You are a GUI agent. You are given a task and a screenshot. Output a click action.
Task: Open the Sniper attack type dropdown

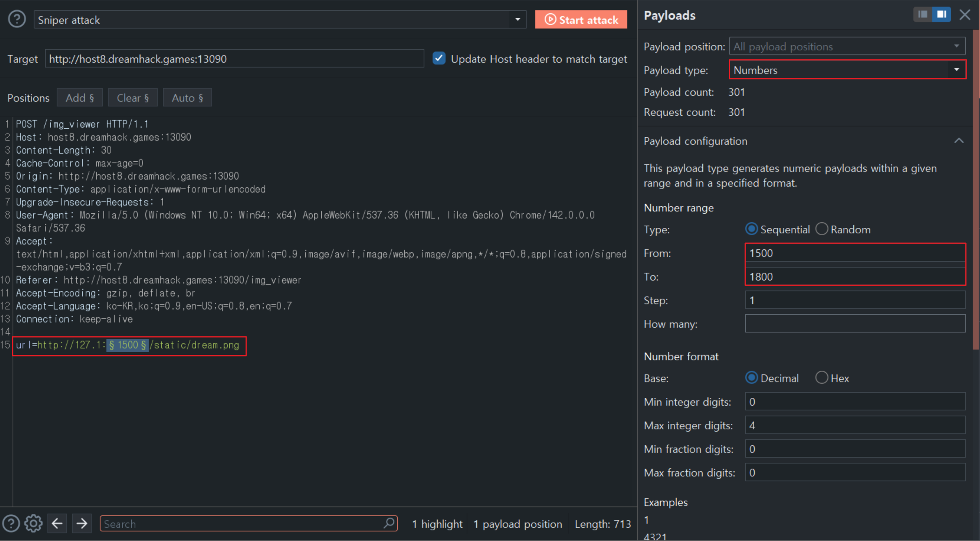[518, 20]
